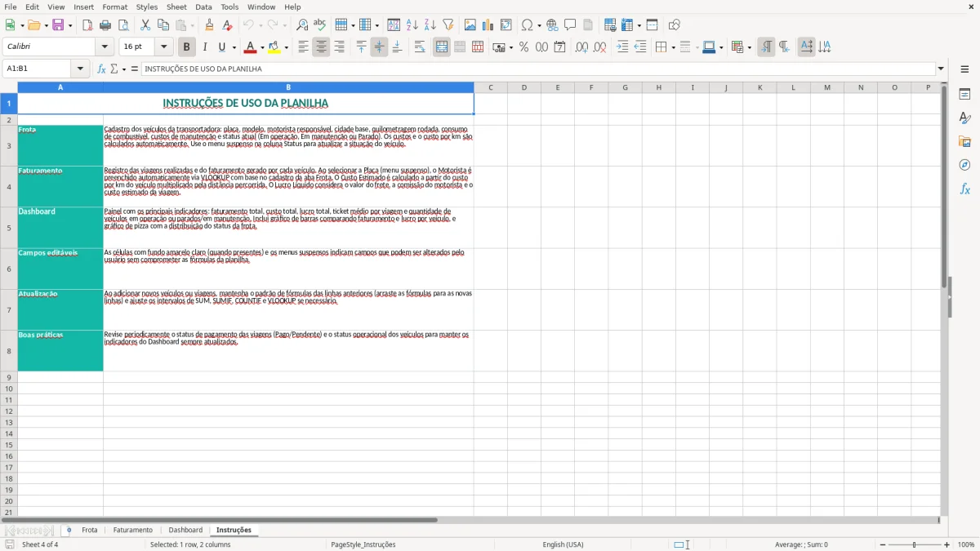This screenshot has height=551, width=980.
Task: Click the formula input line
Action: [537, 69]
